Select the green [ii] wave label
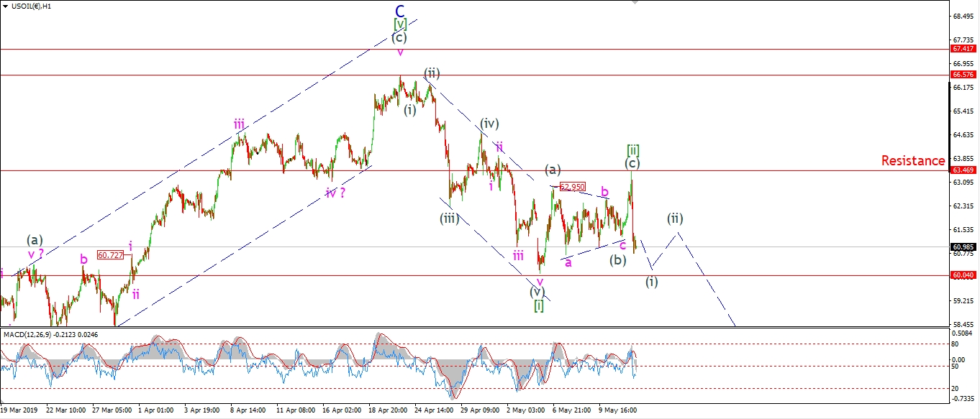980x419 pixels. pyautogui.click(x=633, y=150)
